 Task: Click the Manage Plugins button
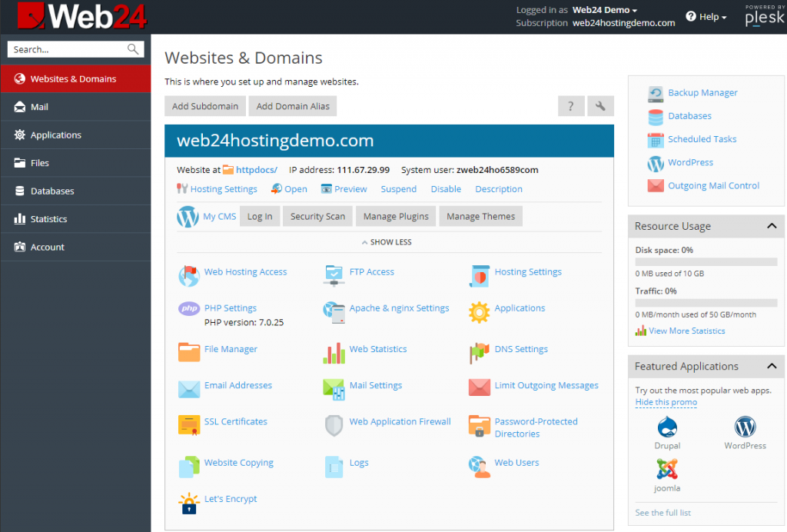tap(396, 216)
